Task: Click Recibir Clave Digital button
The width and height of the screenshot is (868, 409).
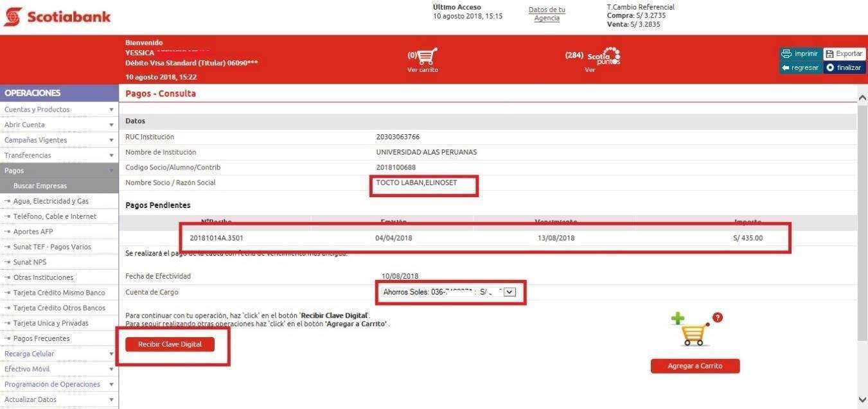Action: 170,344
